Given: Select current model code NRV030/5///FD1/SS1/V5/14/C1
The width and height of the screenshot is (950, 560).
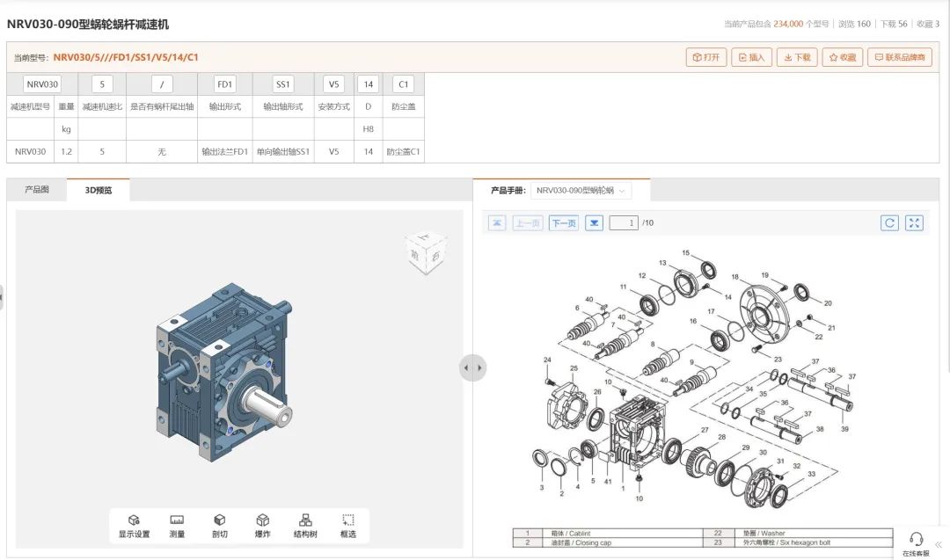Looking at the screenshot, I should click(x=126, y=57).
